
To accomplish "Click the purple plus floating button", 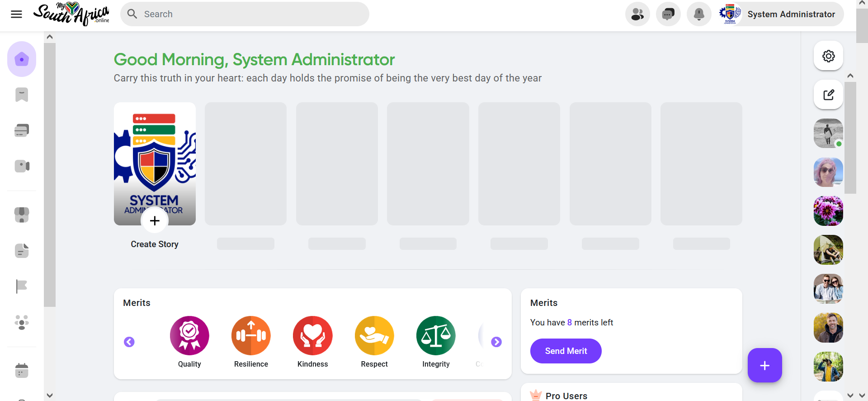I will coord(764,365).
